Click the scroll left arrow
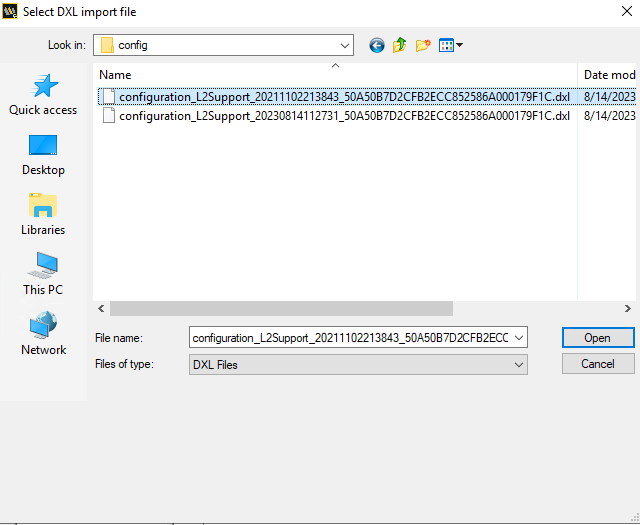 [101, 309]
